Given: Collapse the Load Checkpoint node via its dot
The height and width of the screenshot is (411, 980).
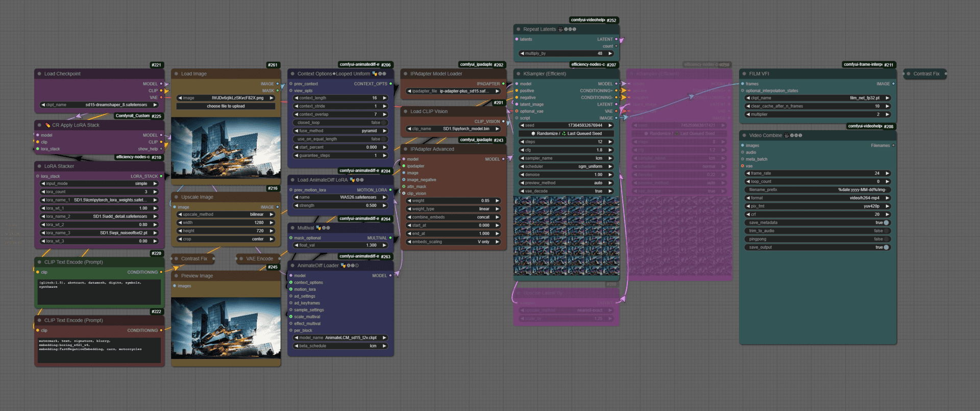Looking at the screenshot, I should [x=39, y=74].
